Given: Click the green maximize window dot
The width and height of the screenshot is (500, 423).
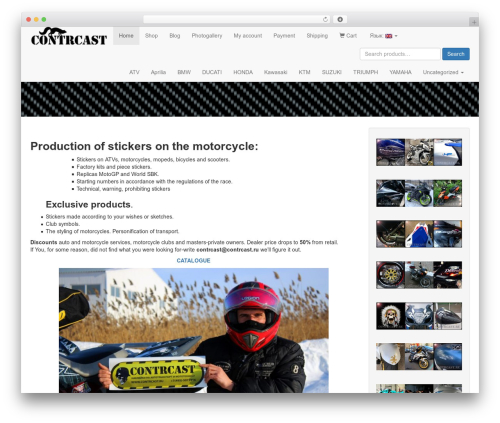Looking at the screenshot, I should click(44, 19).
